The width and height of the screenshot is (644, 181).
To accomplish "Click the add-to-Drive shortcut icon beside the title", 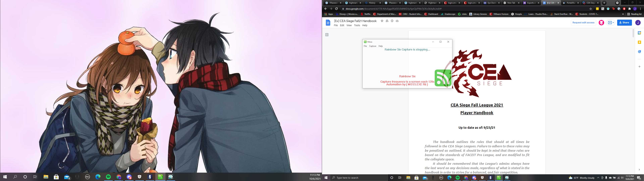I will pyautogui.click(x=387, y=21).
